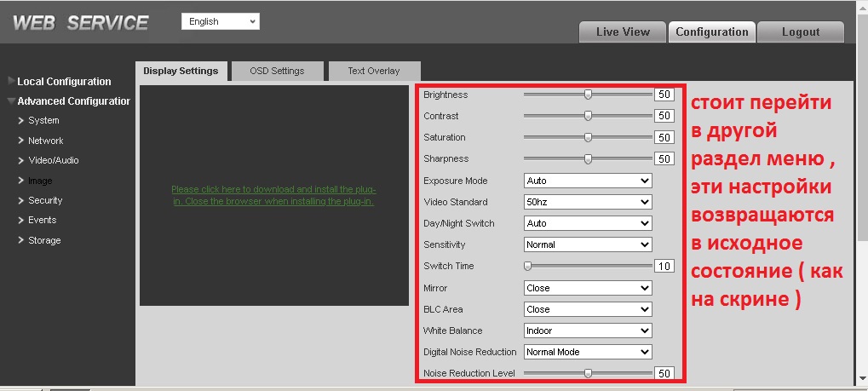Switch to the OSD Settings tab
This screenshot has height=391, width=868.
coord(277,71)
